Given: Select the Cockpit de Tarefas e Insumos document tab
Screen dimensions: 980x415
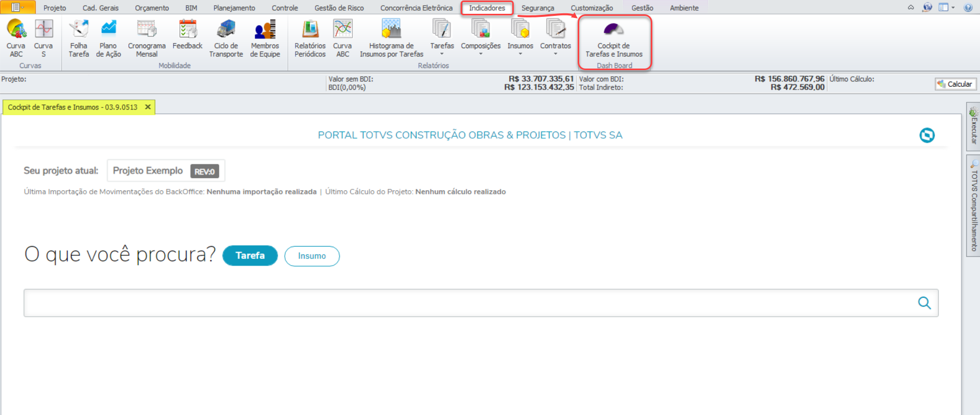Looking at the screenshot, I should coord(73,107).
